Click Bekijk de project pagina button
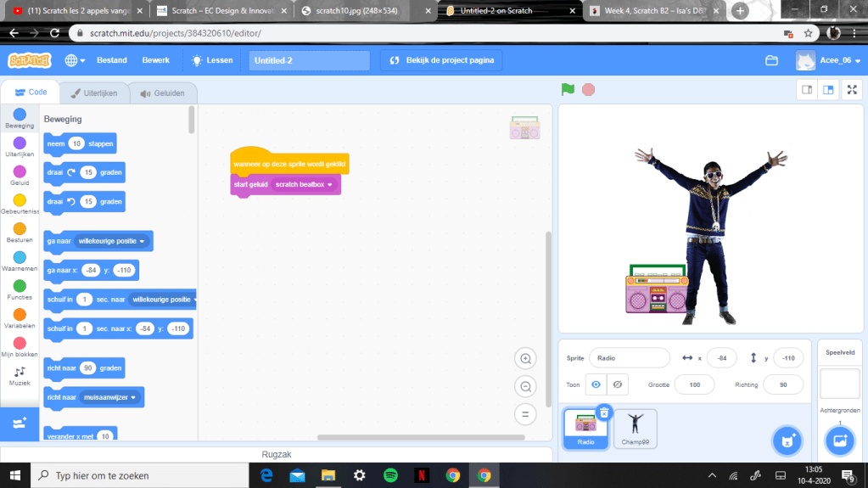 [x=441, y=60]
